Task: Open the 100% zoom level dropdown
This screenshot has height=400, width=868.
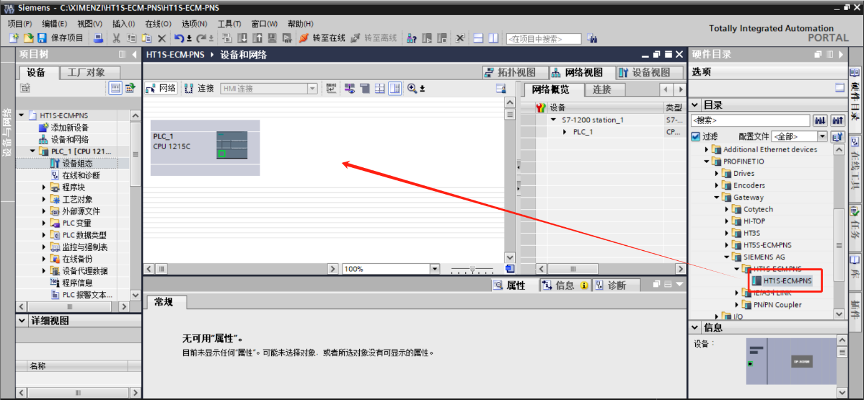Action: click(x=435, y=269)
